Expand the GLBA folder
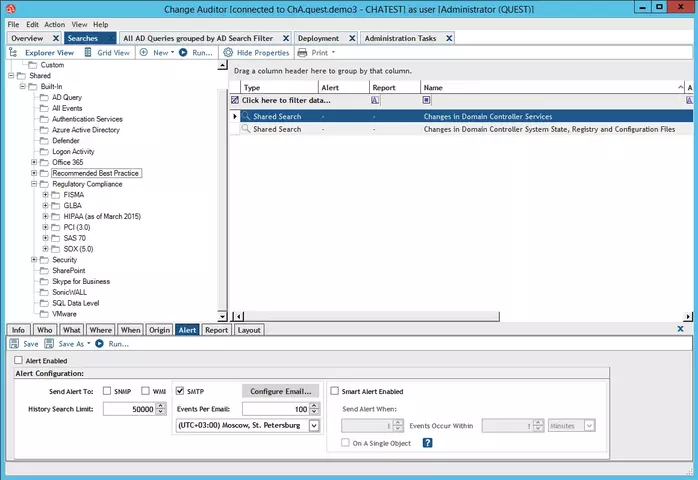 point(45,205)
